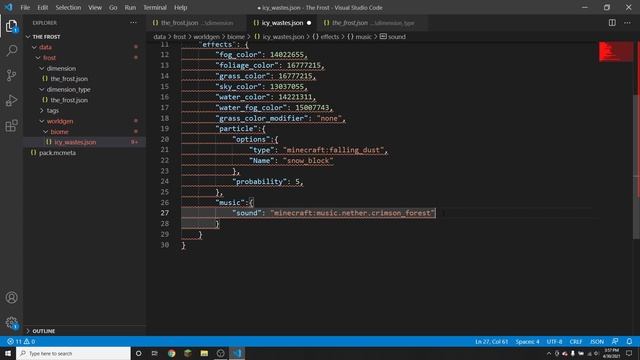Open the Search view in activity bar
Image resolution: width=640 pixels, height=360 pixels.
coord(11,51)
